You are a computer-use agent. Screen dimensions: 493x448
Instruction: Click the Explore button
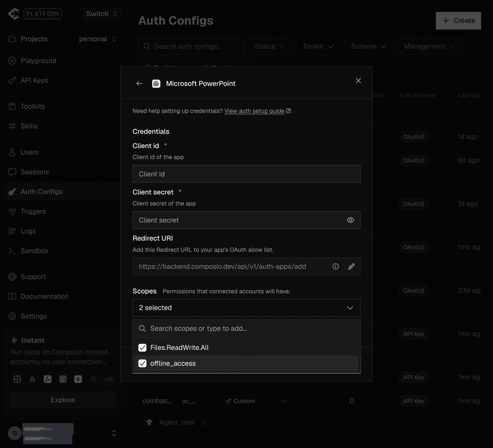pyautogui.click(x=63, y=400)
